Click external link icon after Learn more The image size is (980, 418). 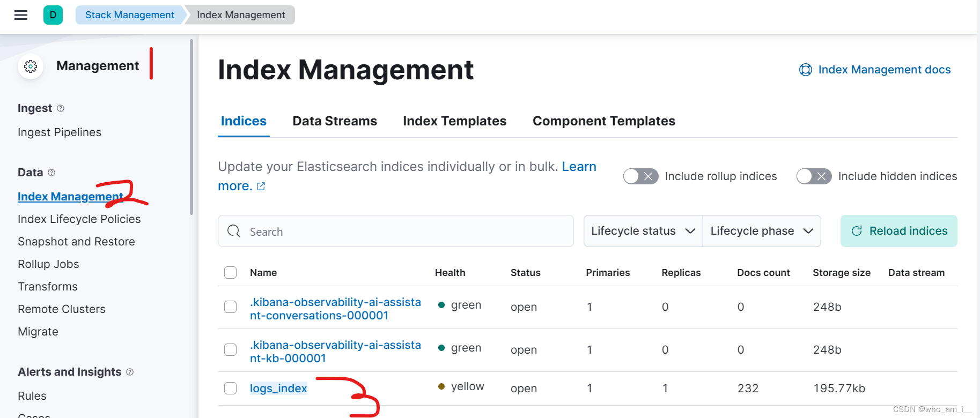point(261,186)
